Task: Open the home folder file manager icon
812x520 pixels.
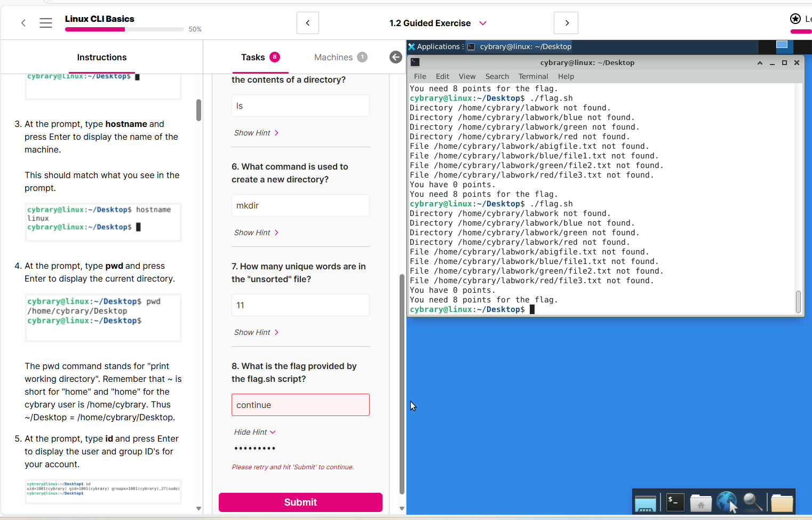Action: (x=700, y=502)
